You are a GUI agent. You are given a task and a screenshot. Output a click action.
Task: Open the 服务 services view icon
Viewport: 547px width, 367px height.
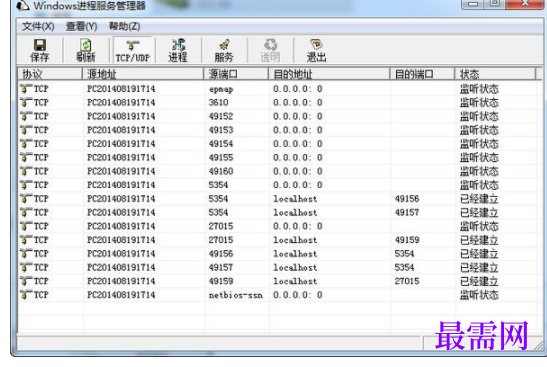(224, 50)
